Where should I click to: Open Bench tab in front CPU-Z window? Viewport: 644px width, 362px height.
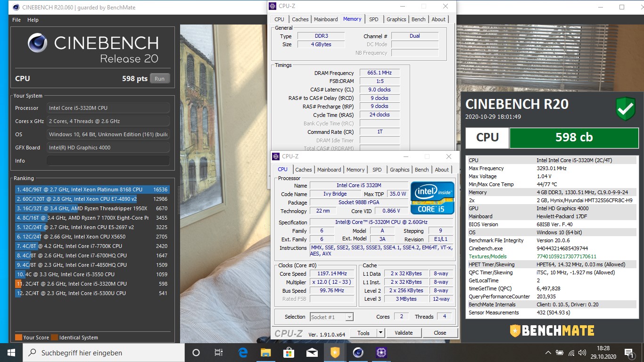(x=422, y=170)
